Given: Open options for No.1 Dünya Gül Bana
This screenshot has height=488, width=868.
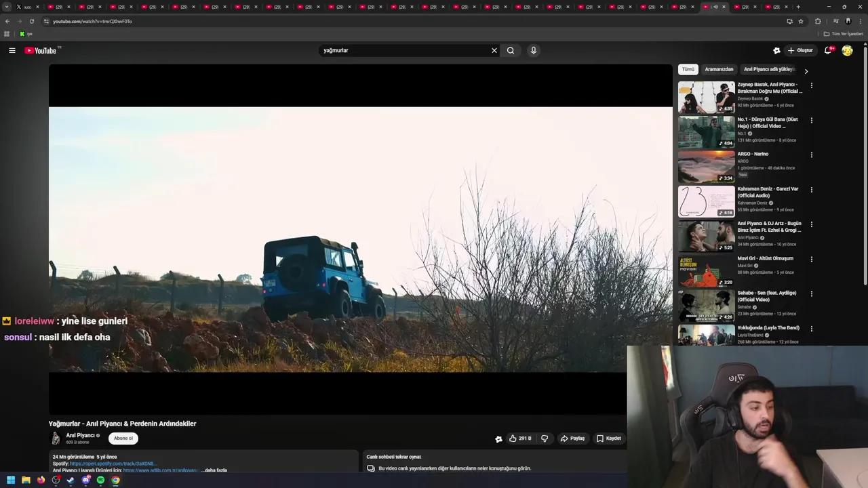Looking at the screenshot, I should tap(811, 120).
